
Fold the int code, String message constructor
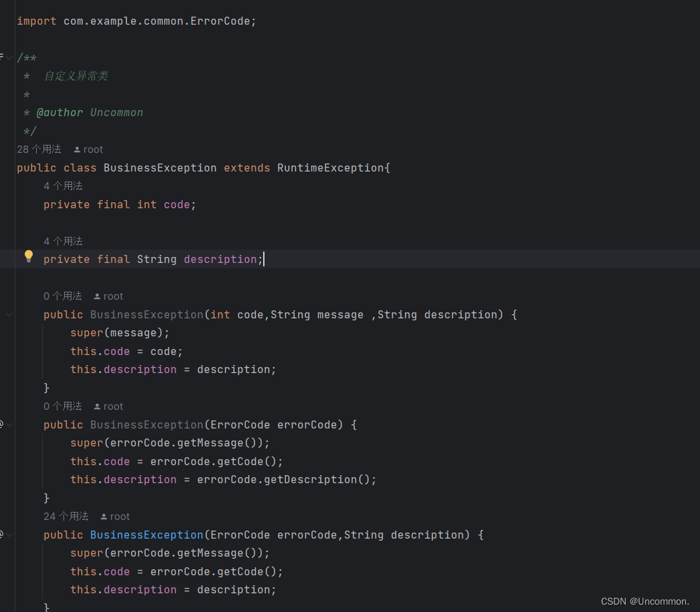(x=9, y=315)
